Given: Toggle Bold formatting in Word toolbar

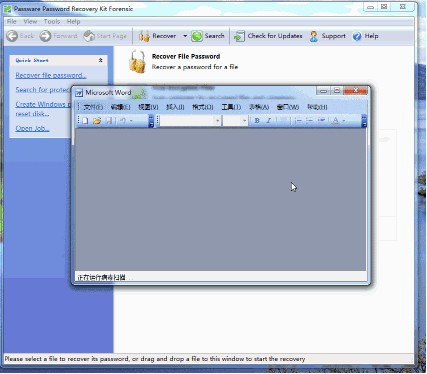Looking at the screenshot, I should [x=257, y=121].
